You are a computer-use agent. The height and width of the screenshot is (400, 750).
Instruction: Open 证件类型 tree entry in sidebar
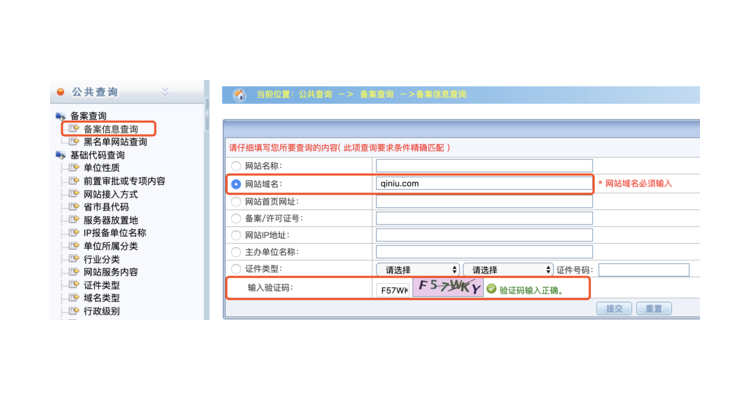(x=101, y=285)
